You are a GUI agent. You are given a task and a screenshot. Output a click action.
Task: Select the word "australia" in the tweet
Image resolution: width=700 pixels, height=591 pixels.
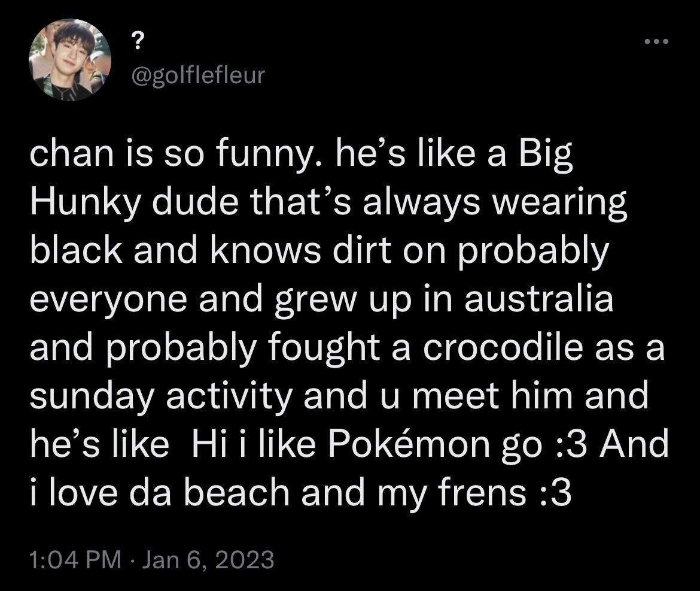tap(539, 299)
